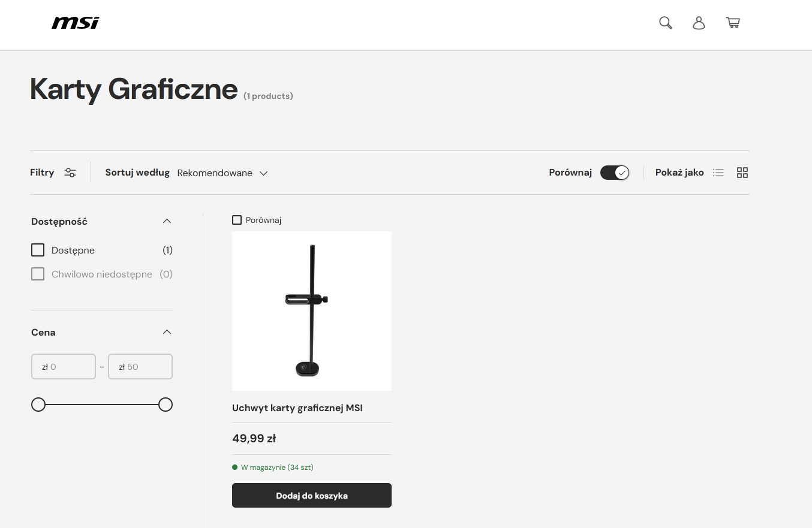
Task: Open the shopping cart icon
Action: [x=732, y=23]
